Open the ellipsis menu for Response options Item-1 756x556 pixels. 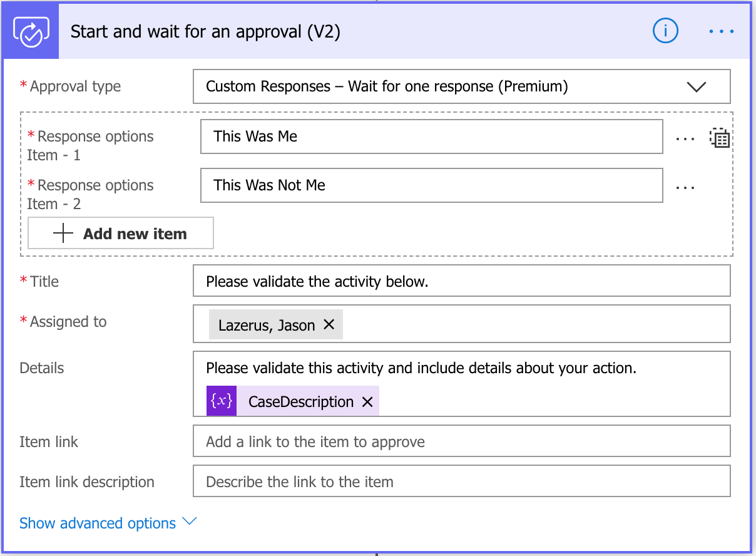(685, 136)
